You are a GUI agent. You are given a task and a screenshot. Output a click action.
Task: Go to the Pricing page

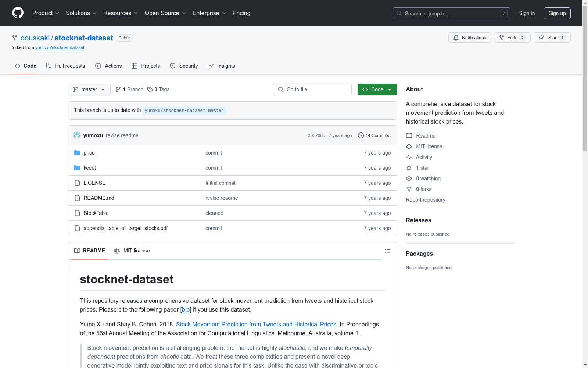241,13
